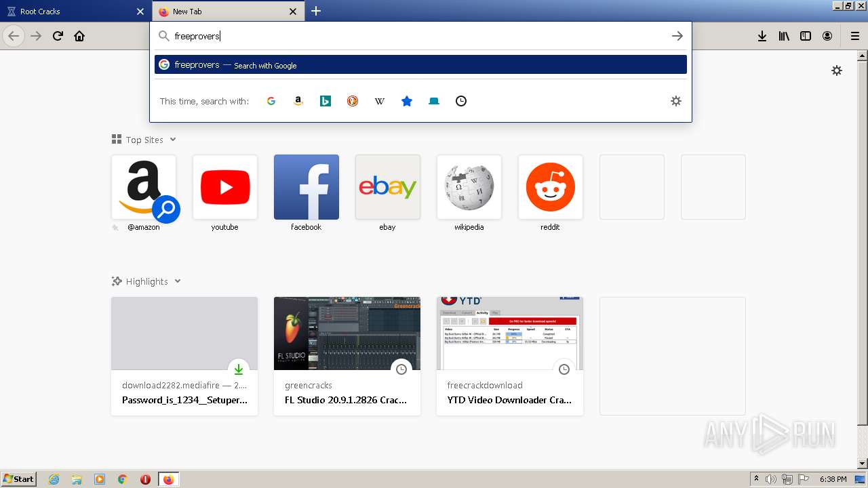Search history with the clock icon
Viewport: 868px width, 488px height.
pos(461,101)
